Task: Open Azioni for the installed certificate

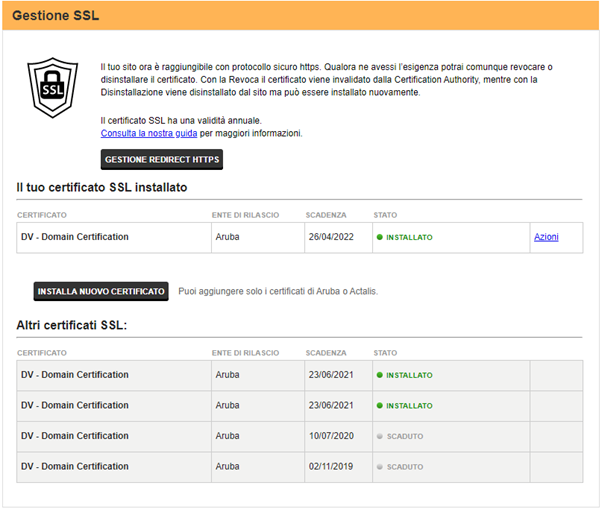Action: point(546,237)
